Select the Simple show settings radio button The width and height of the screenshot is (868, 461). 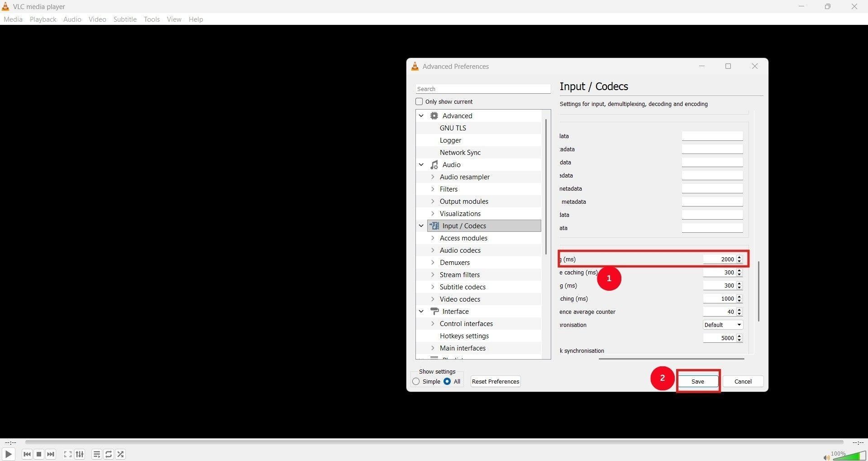point(416,382)
